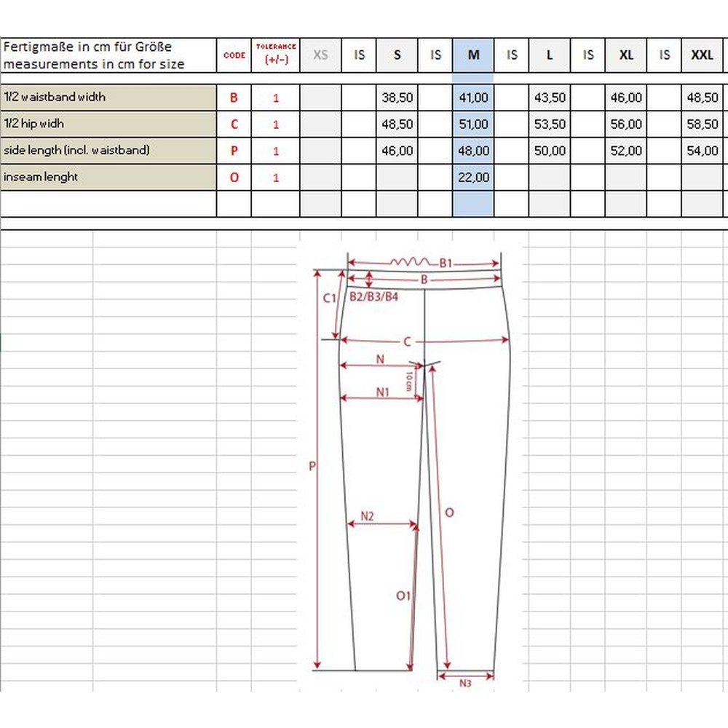Click the IS column header after XL
Screen dimensions: 728x728
point(664,55)
